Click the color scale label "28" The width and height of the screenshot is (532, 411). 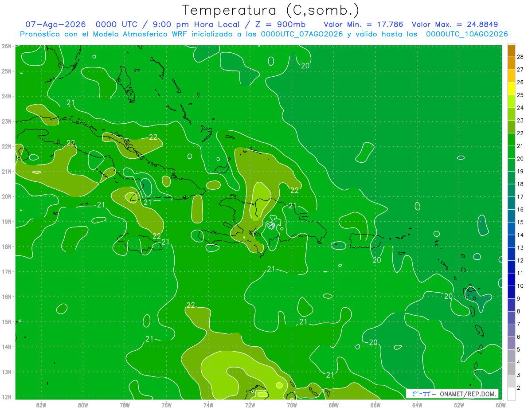pos(520,57)
